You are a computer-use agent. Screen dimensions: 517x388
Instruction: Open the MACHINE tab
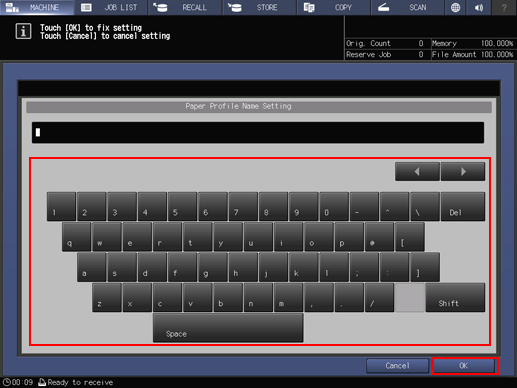37,7
